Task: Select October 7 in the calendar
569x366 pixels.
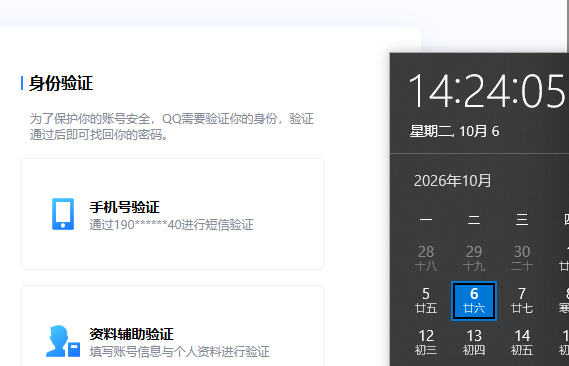Action: 522,301
